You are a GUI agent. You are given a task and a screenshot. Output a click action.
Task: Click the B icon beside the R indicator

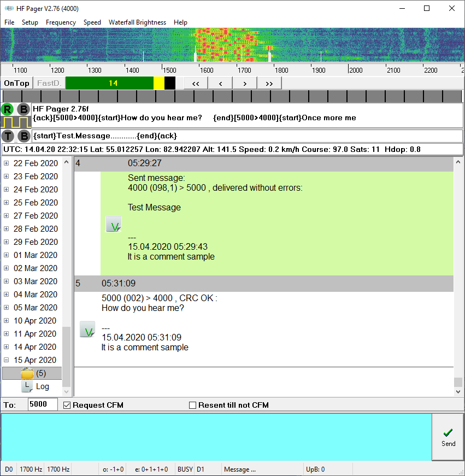click(x=24, y=109)
